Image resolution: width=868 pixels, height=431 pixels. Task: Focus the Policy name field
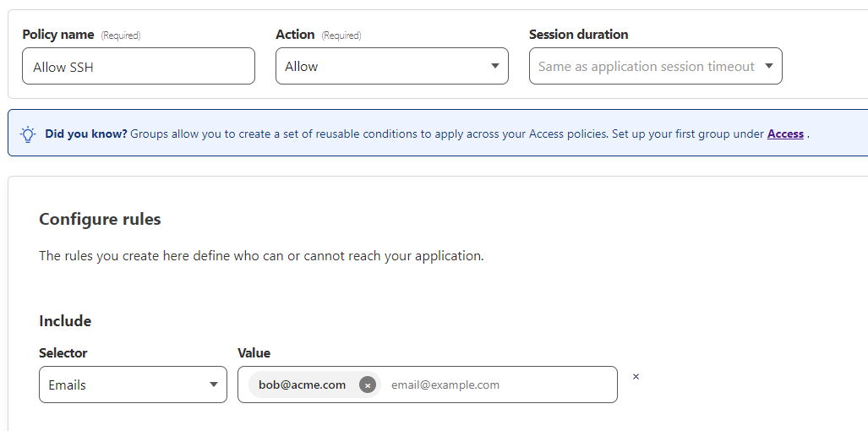click(139, 67)
